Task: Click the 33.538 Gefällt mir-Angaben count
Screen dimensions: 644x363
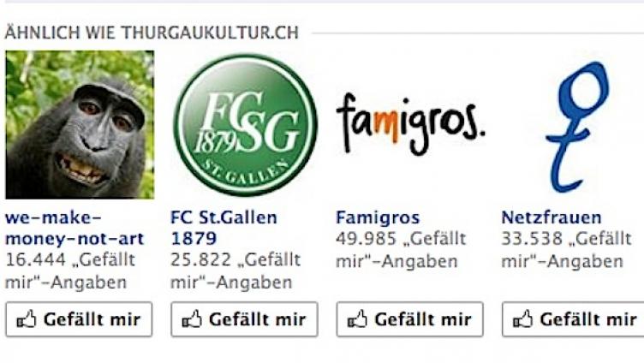Action: 566,250
